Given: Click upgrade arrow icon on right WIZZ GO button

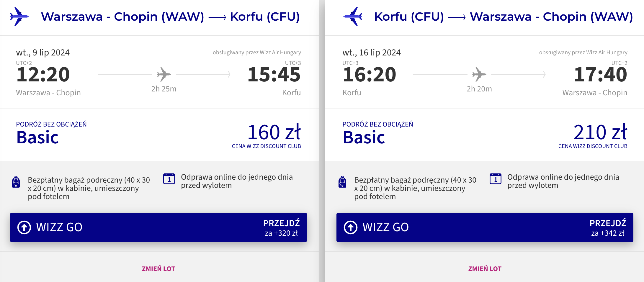Looking at the screenshot, I should (351, 227).
